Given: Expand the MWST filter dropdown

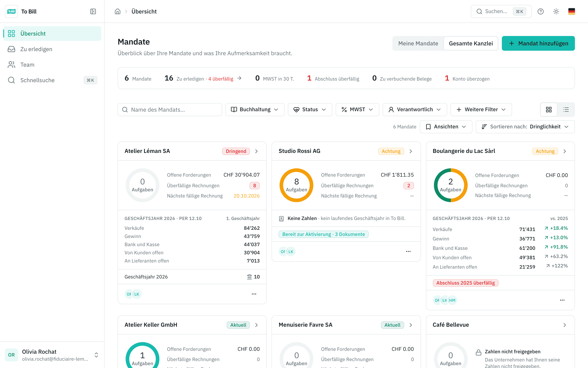Looking at the screenshot, I should tap(357, 110).
